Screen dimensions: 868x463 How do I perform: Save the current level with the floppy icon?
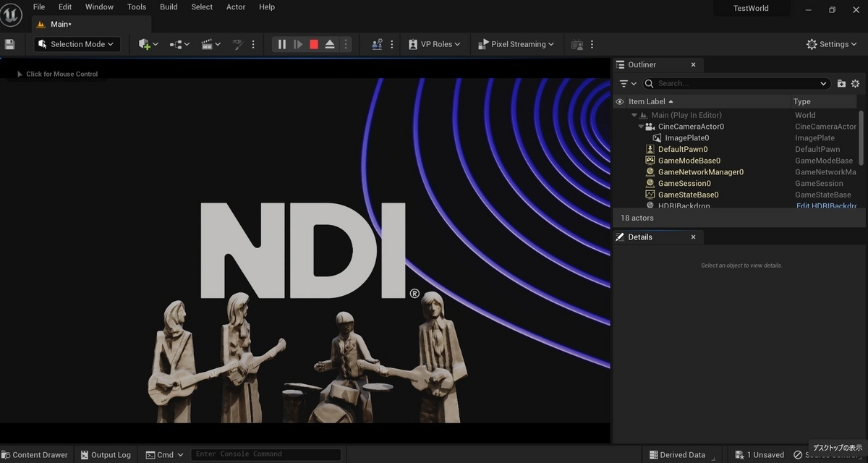[x=9, y=44]
